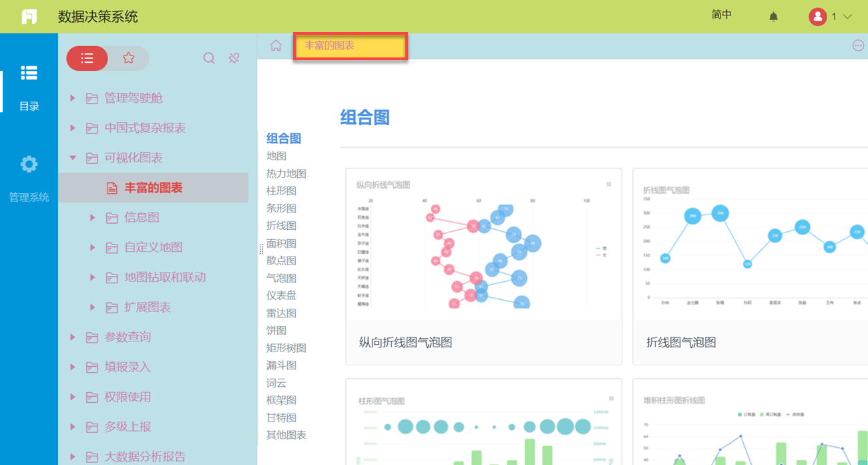Open the 柱形图气泡图 chart hamburger menu
Screen dimensions: 868x465
pos(611,399)
